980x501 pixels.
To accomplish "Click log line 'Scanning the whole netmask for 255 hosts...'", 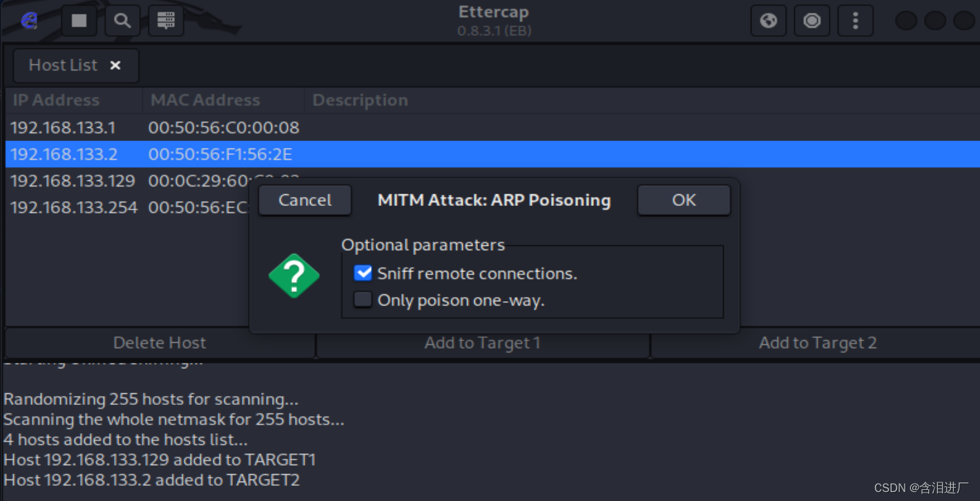I will coord(174,419).
